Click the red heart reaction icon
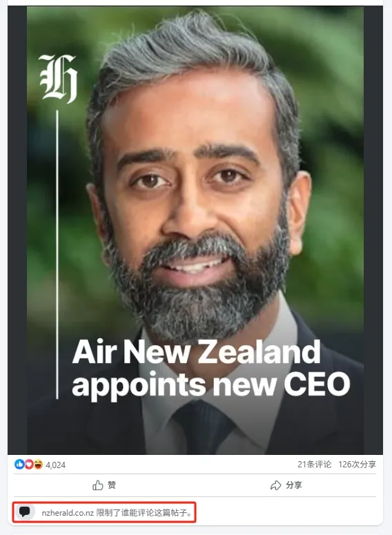Image resolution: width=392 pixels, height=535 pixels. point(29,464)
